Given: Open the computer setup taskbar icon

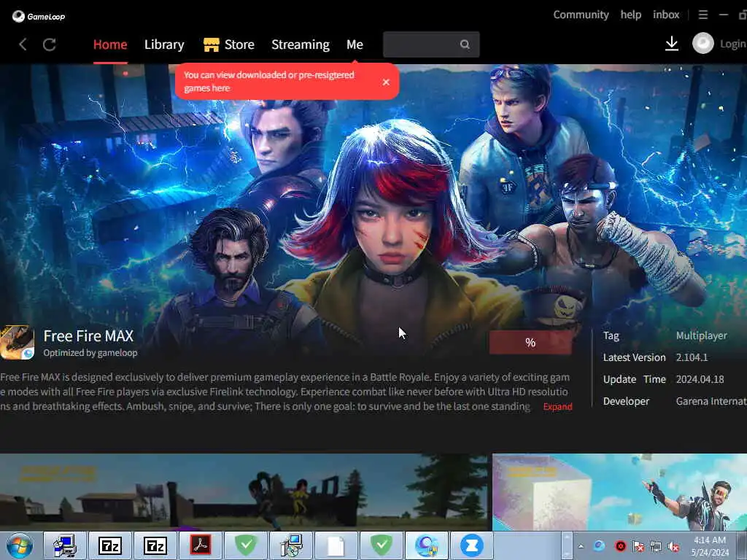Looking at the screenshot, I should click(65, 545).
